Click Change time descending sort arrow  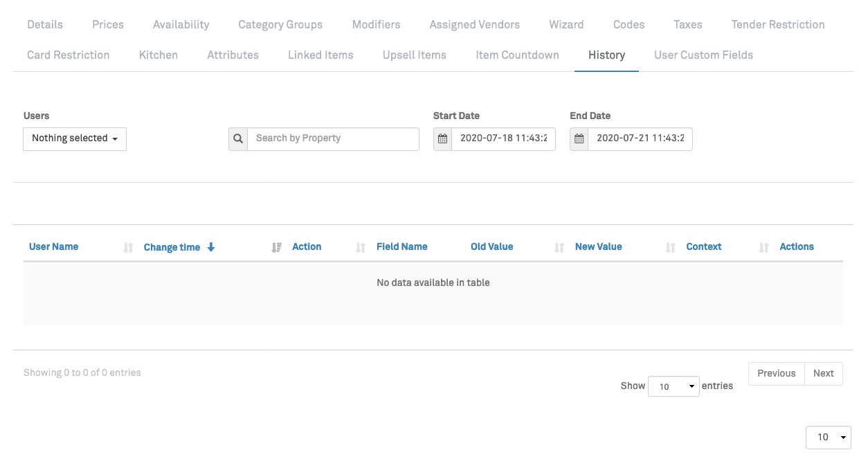[x=211, y=247]
